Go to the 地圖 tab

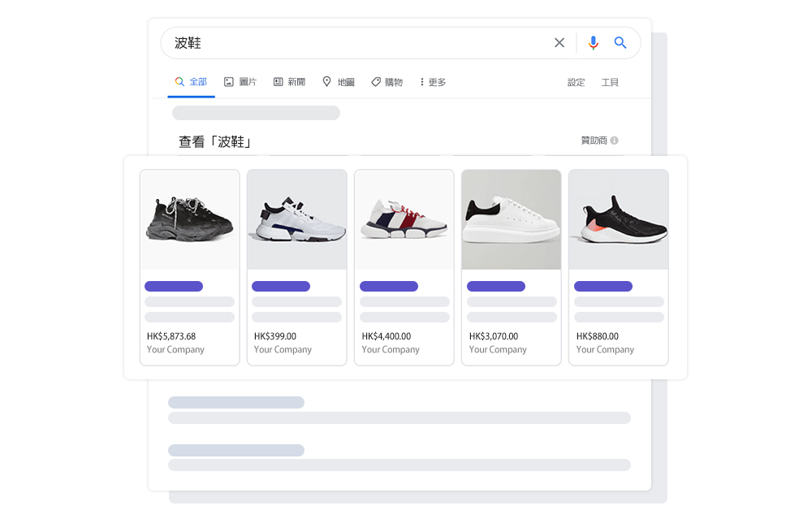pyautogui.click(x=339, y=82)
